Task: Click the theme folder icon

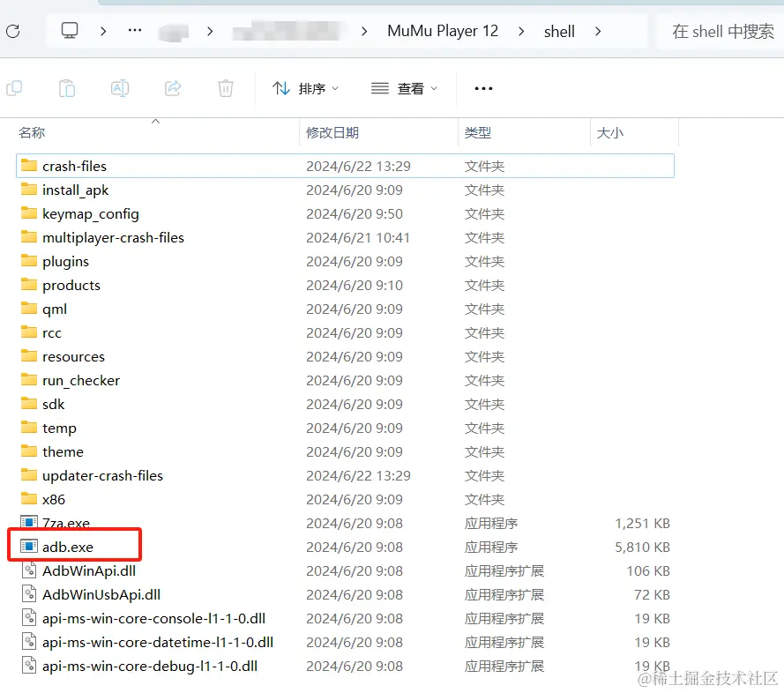Action: pyautogui.click(x=29, y=451)
